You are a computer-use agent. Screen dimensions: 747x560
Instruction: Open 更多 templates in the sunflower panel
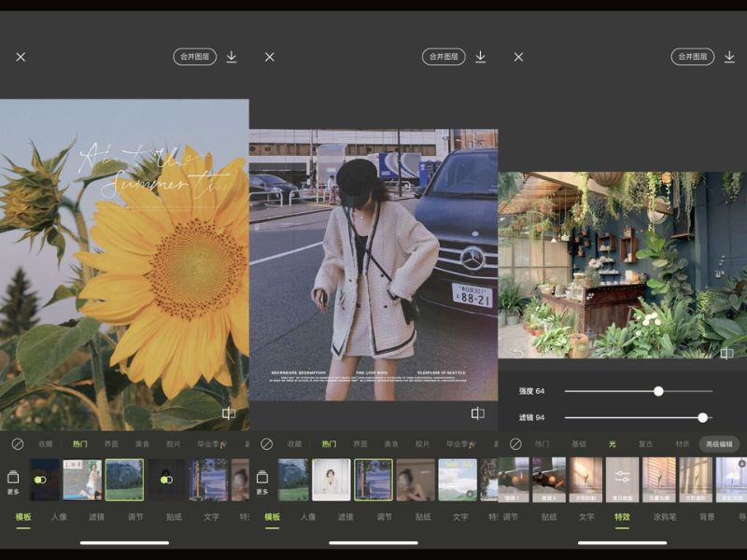[13, 481]
